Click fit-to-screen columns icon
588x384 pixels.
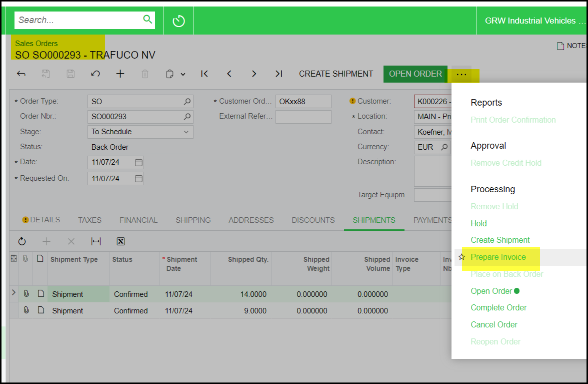pyautogui.click(x=96, y=241)
